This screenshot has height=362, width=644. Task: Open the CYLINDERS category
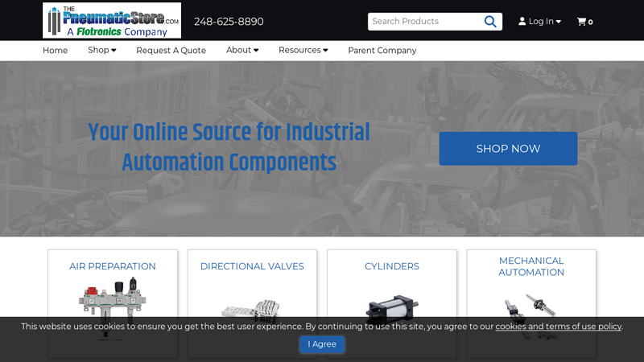(392, 266)
